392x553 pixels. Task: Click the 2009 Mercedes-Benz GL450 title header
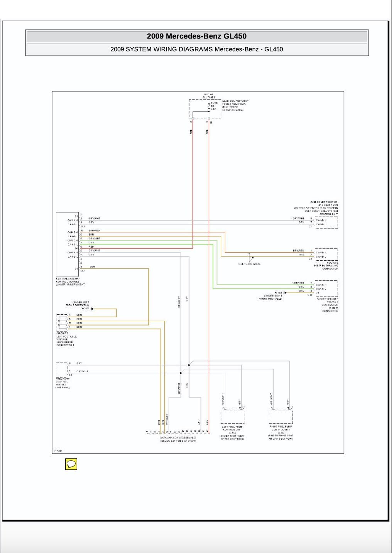coord(197,36)
